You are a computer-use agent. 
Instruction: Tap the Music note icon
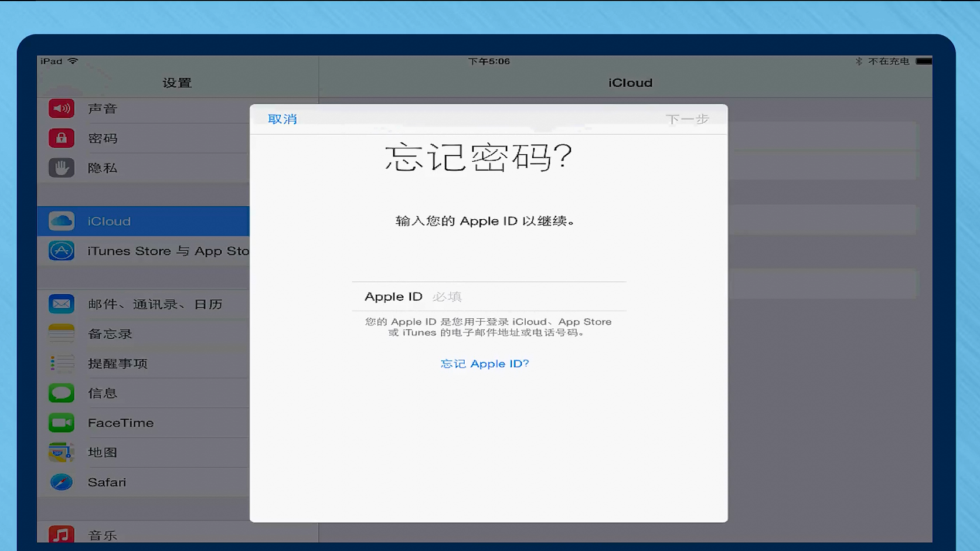point(62,534)
